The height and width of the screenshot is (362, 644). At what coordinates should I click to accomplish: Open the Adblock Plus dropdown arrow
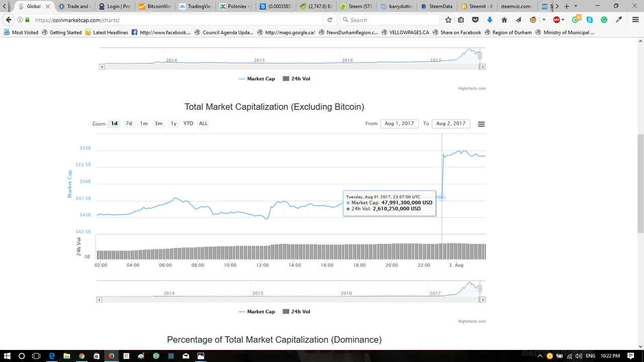pos(562,20)
